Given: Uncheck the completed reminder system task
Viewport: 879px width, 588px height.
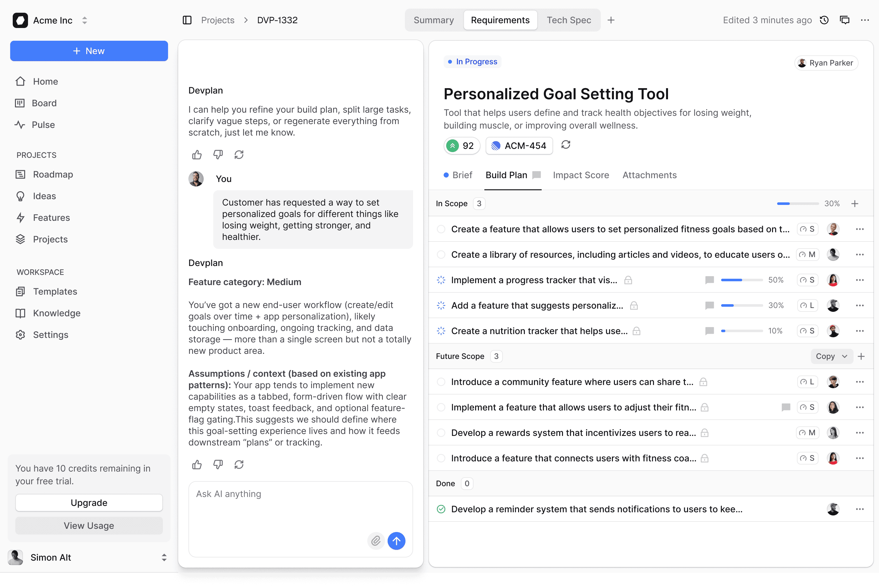Looking at the screenshot, I should pos(441,509).
